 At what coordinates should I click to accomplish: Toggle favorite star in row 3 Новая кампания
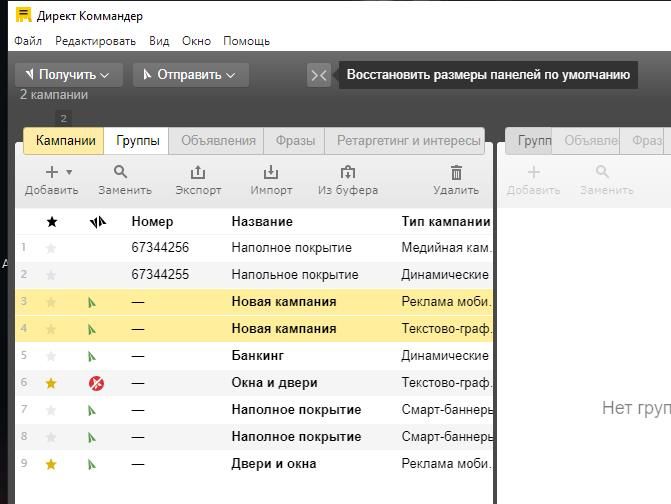51,302
